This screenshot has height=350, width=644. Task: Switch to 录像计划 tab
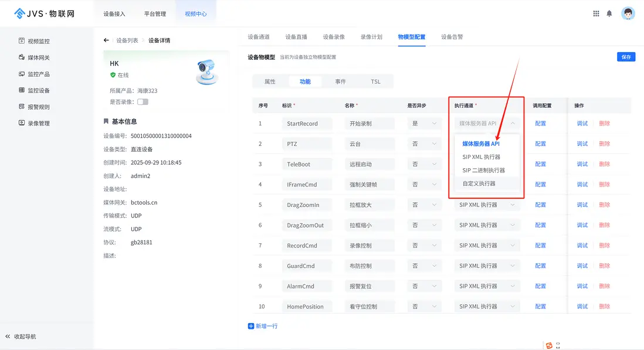click(x=371, y=37)
